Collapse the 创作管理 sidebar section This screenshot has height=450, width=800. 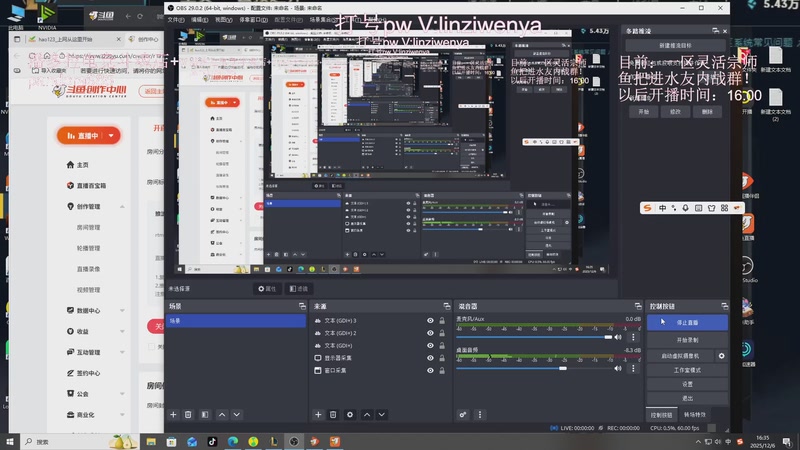tap(122, 207)
